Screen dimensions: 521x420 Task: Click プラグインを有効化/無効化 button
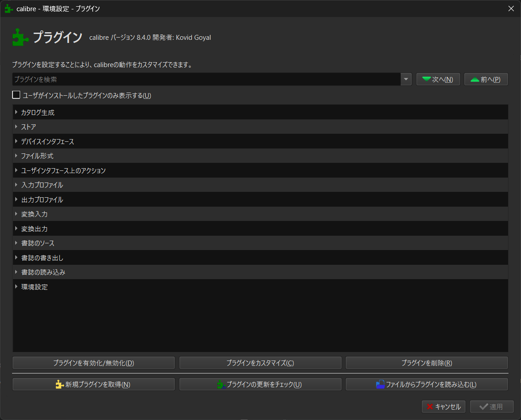click(x=93, y=363)
